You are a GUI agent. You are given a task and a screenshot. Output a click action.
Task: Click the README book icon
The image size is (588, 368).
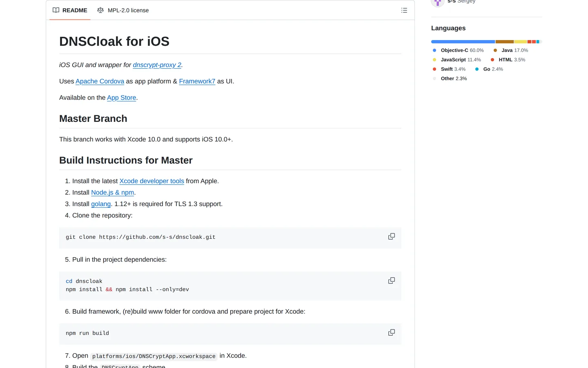click(56, 10)
